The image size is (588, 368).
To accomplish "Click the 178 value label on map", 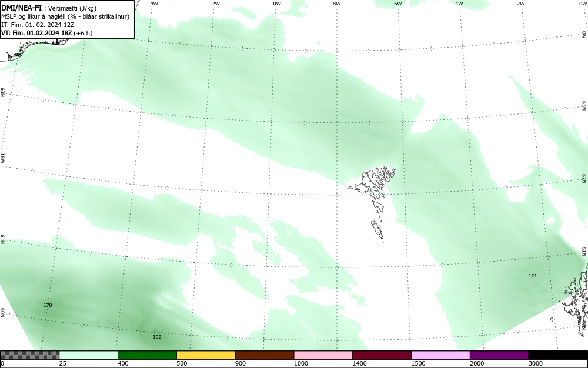I will [48, 305].
